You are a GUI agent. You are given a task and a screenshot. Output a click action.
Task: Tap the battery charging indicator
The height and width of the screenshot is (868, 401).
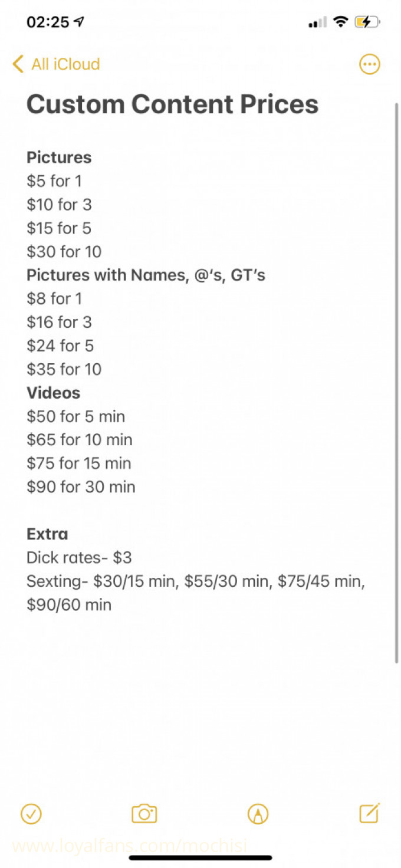367,22
